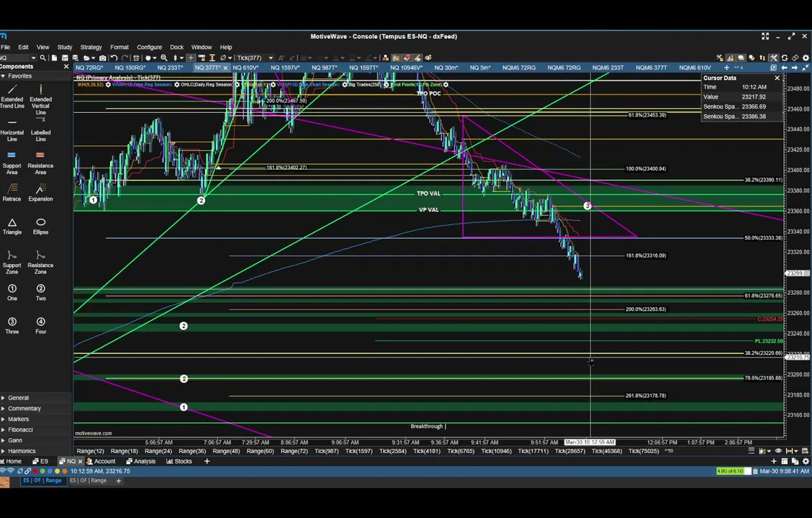This screenshot has width=812, height=518.
Task: Click the undo arrow icon
Action: [x=114, y=58]
